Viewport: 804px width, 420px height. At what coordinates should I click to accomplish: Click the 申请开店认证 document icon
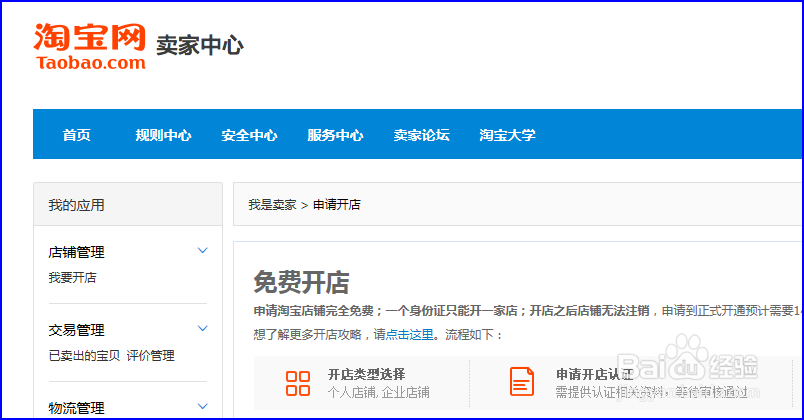pos(521,382)
